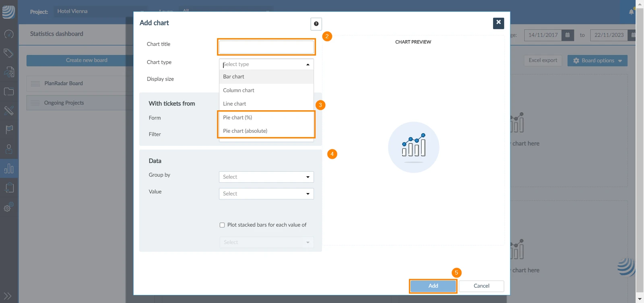
Task: Open the flag sidebar icon
Action: pyautogui.click(x=9, y=130)
